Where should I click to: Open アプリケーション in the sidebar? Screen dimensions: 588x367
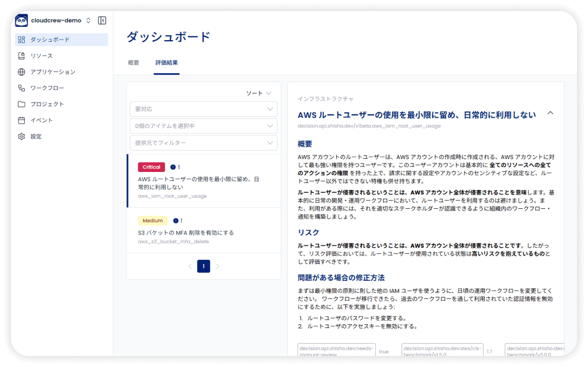tap(62, 72)
